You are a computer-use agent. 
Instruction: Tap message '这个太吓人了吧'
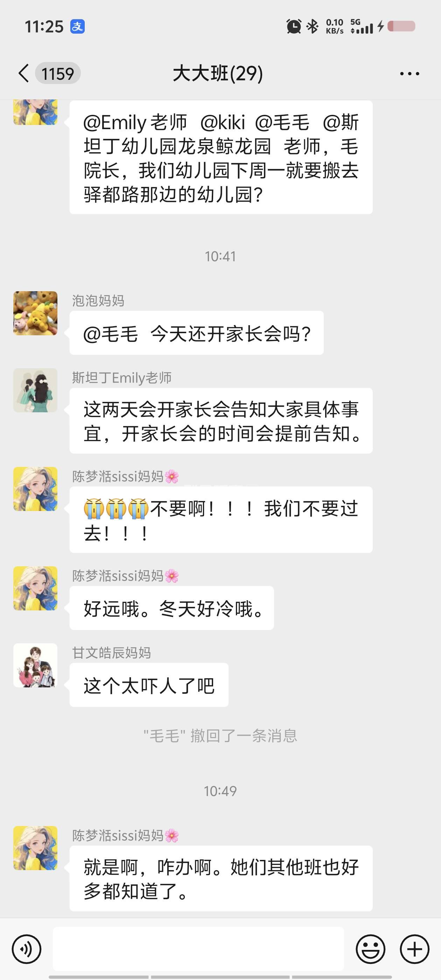coord(149,685)
